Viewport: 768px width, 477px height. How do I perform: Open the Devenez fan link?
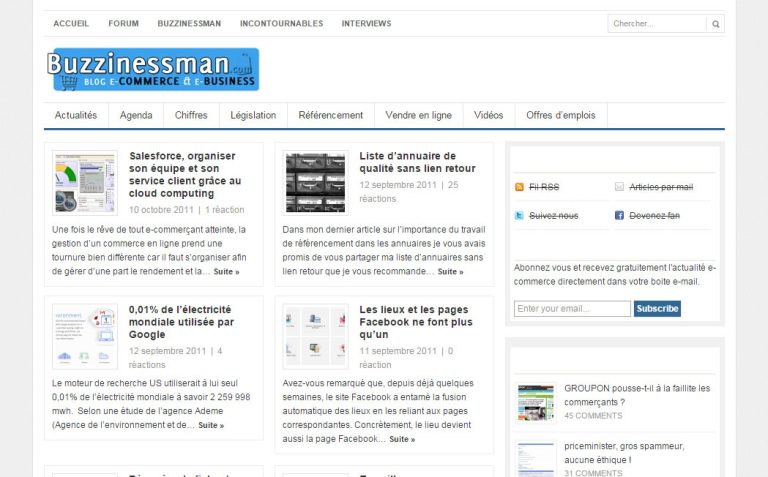tap(654, 215)
